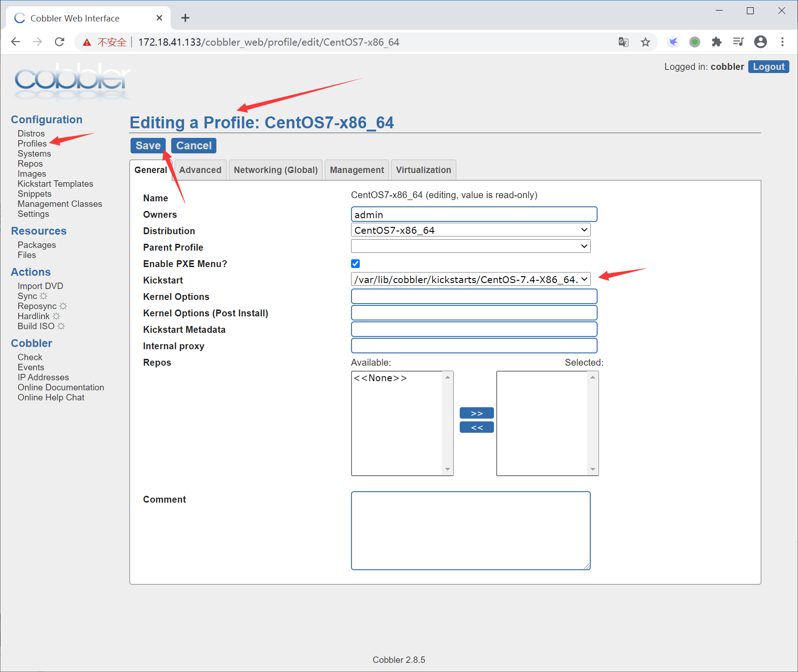Open the Chrome three-dot menu

782,42
